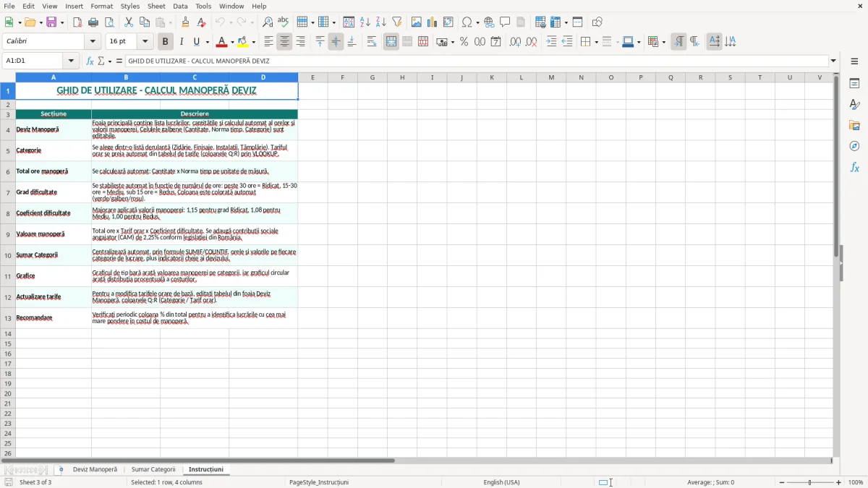Expand the formula bar arrow
The height and width of the screenshot is (488, 868).
tap(833, 61)
